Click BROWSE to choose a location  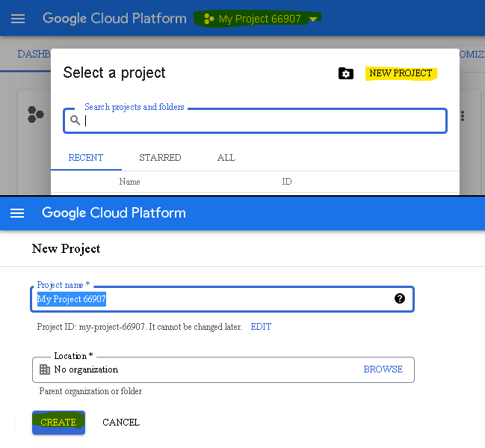(383, 369)
